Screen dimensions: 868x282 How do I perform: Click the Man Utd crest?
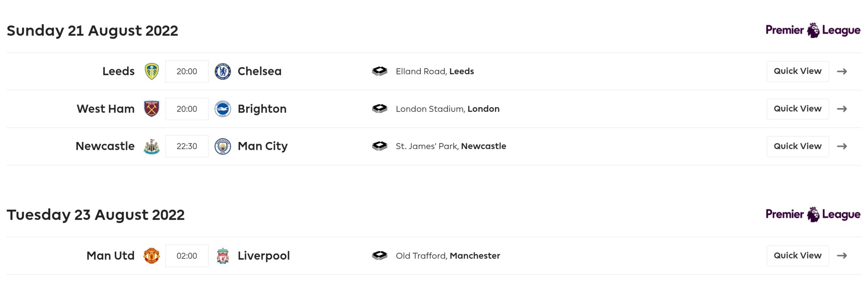pos(152,256)
